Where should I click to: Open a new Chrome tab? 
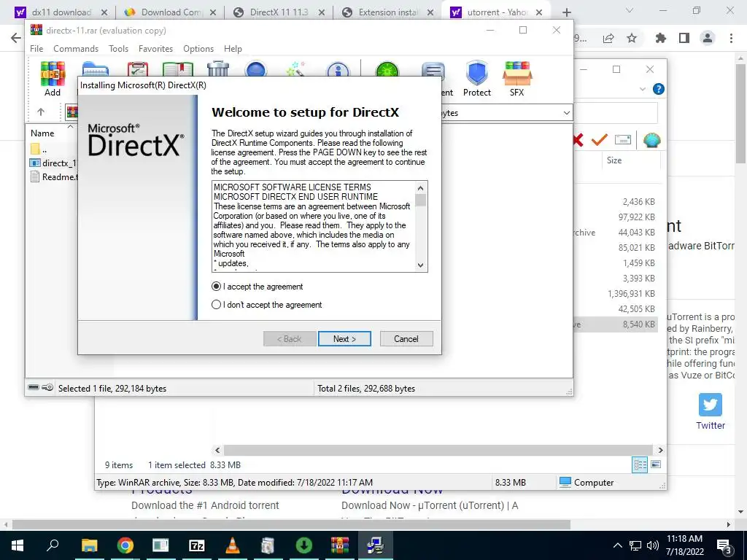click(x=566, y=12)
